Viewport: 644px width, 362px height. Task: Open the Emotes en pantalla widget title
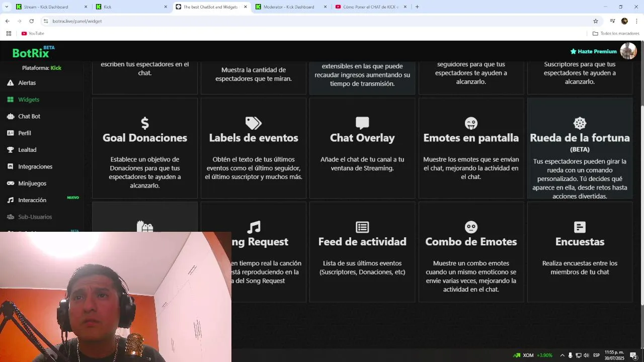[x=471, y=138]
